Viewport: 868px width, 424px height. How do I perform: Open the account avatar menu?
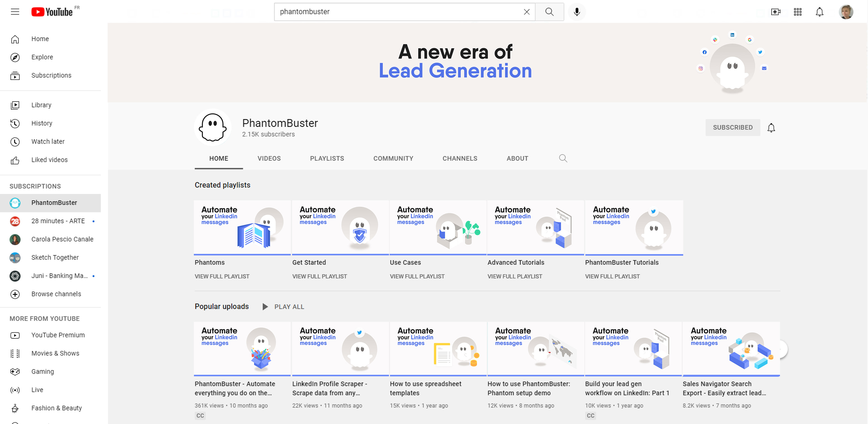(x=846, y=12)
